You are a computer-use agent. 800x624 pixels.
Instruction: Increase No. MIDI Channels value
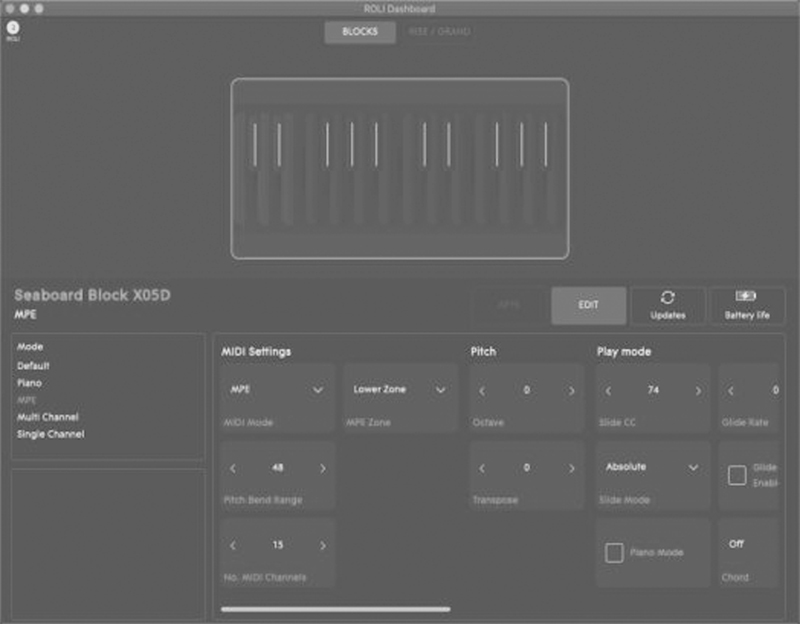[x=322, y=545]
